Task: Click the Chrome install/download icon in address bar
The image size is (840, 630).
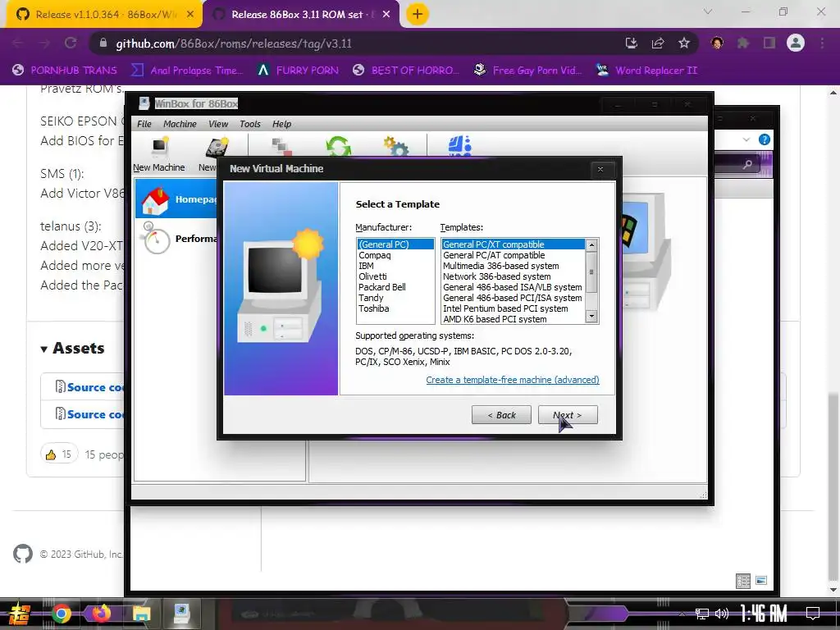Action: (632, 43)
